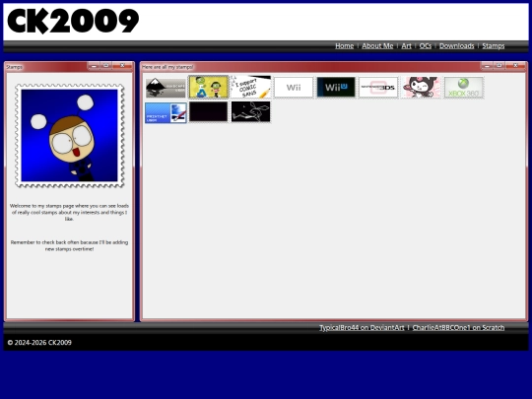Open the OCs page
Screen dimensions: 532x399
click(x=426, y=45)
